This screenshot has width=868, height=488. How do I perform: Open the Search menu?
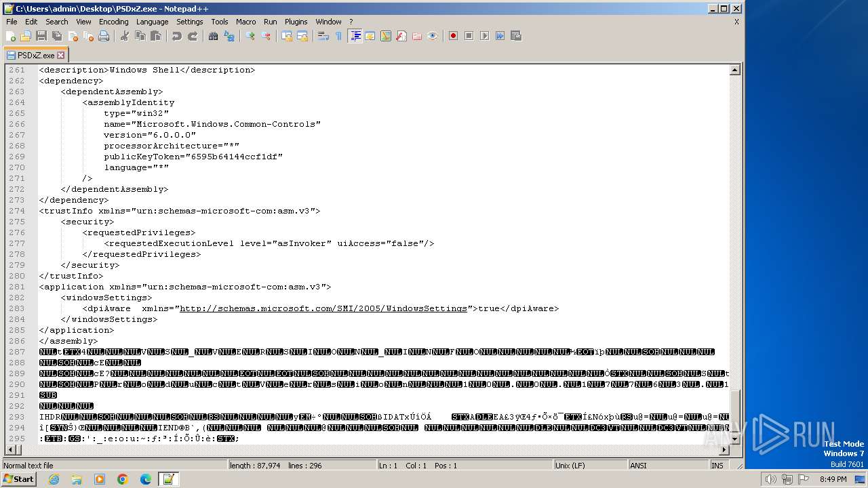point(57,22)
